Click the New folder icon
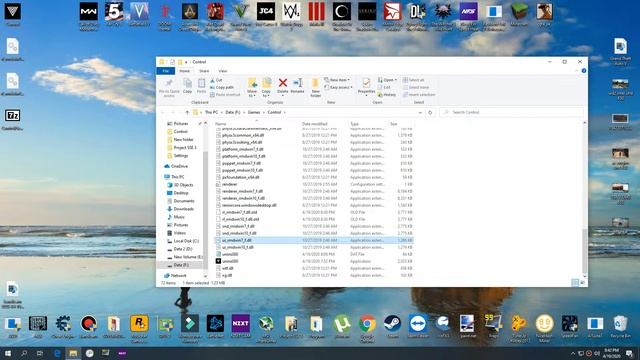Viewport: 640px width, 360px height. coord(316,84)
